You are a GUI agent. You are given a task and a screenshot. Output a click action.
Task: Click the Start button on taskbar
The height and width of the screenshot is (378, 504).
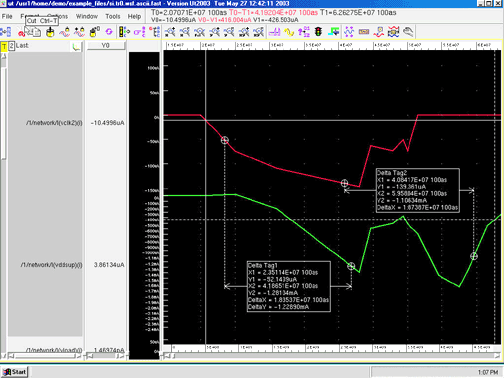(x=15, y=372)
